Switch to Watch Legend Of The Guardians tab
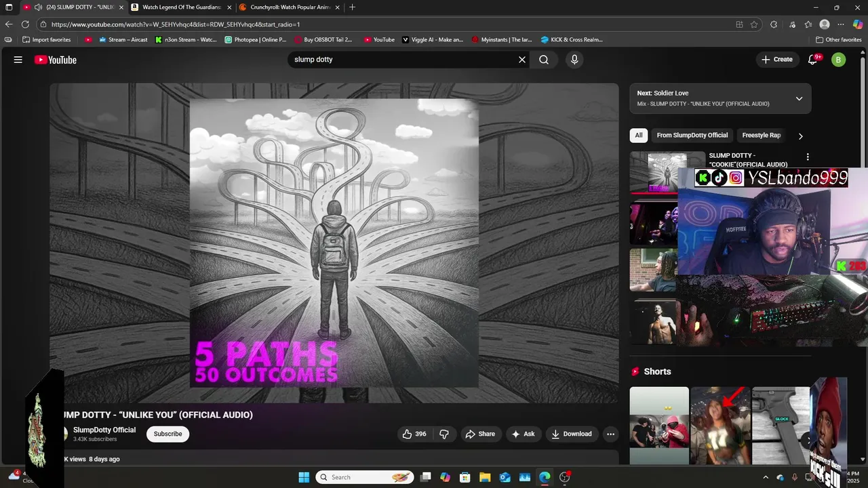 pyautogui.click(x=181, y=7)
